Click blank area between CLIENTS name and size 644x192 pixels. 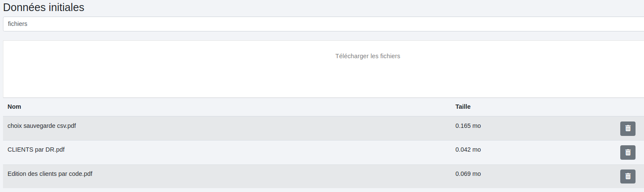[x=254, y=152]
